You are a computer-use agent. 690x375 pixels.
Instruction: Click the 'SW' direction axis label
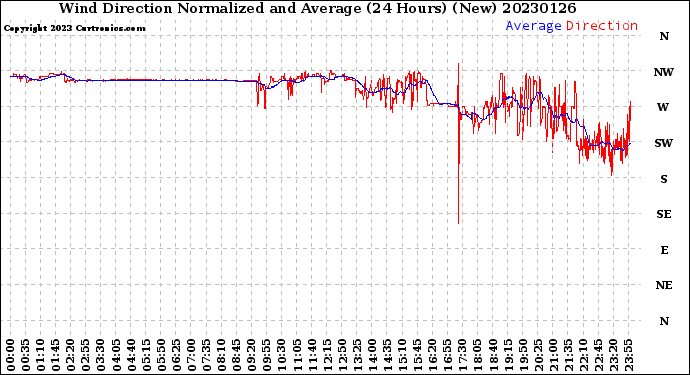[x=663, y=143]
